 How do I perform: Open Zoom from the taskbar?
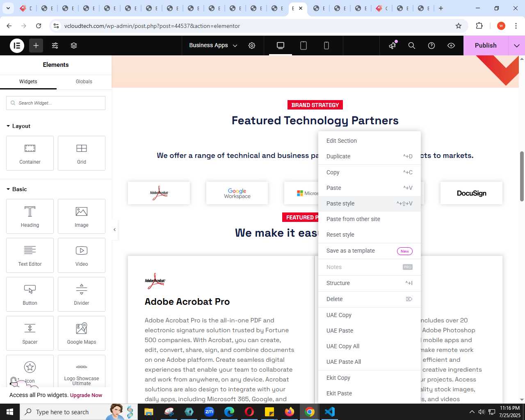pyautogui.click(x=209, y=412)
